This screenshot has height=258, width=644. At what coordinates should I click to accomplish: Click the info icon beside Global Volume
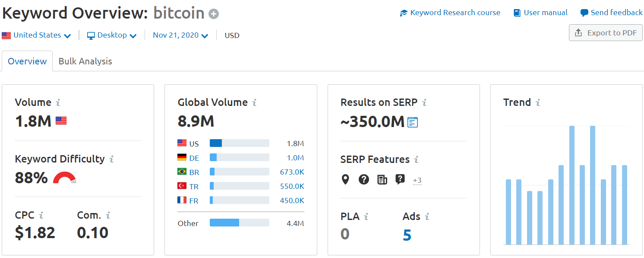click(254, 102)
